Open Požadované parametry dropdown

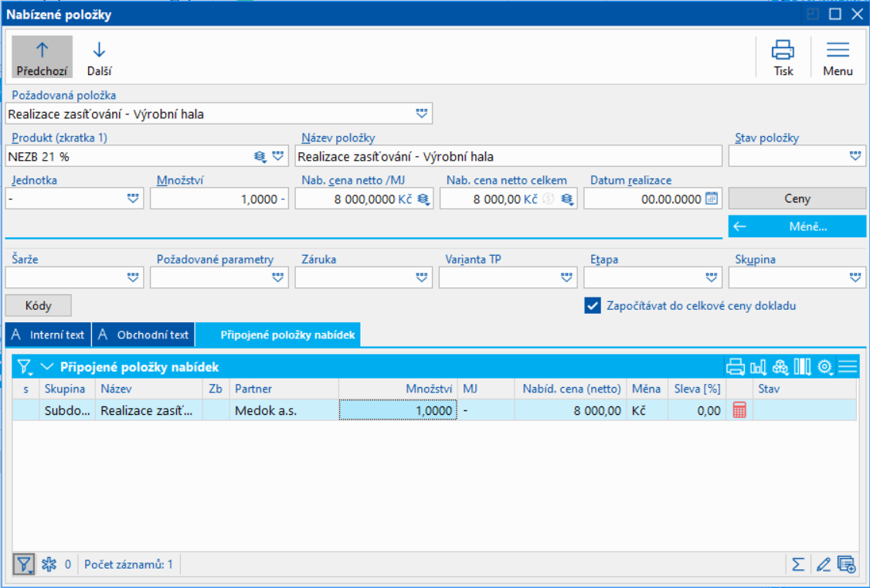tap(278, 277)
